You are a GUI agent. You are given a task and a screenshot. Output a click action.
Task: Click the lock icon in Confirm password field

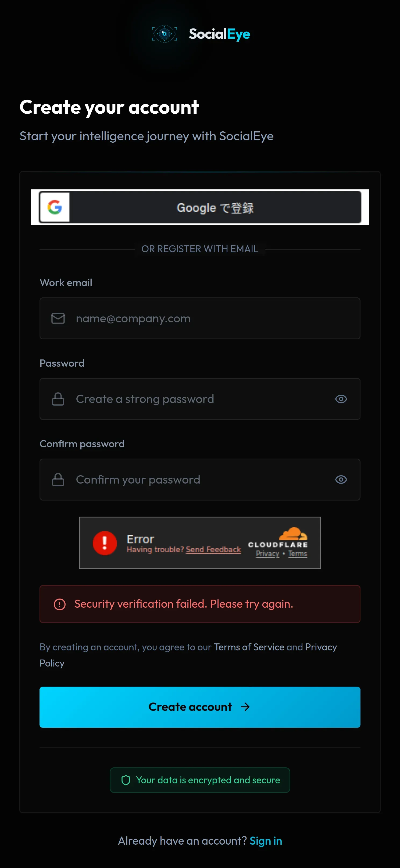(58, 480)
